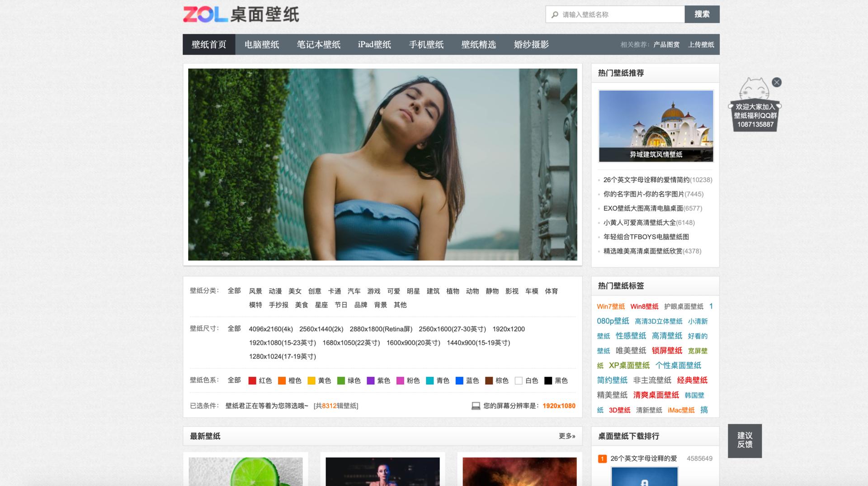Open the 异域建筑风情壁纸 thumbnail
The width and height of the screenshot is (868, 486).
point(655,125)
